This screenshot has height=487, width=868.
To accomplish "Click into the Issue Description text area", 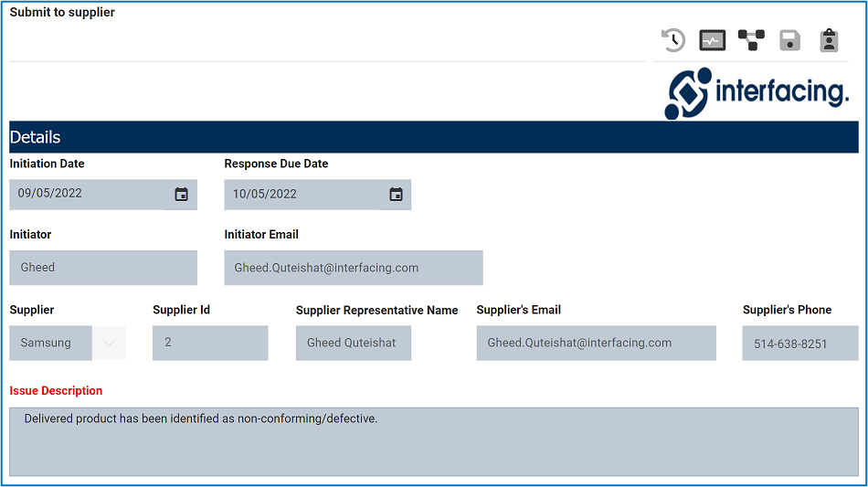I will pyautogui.click(x=434, y=441).
